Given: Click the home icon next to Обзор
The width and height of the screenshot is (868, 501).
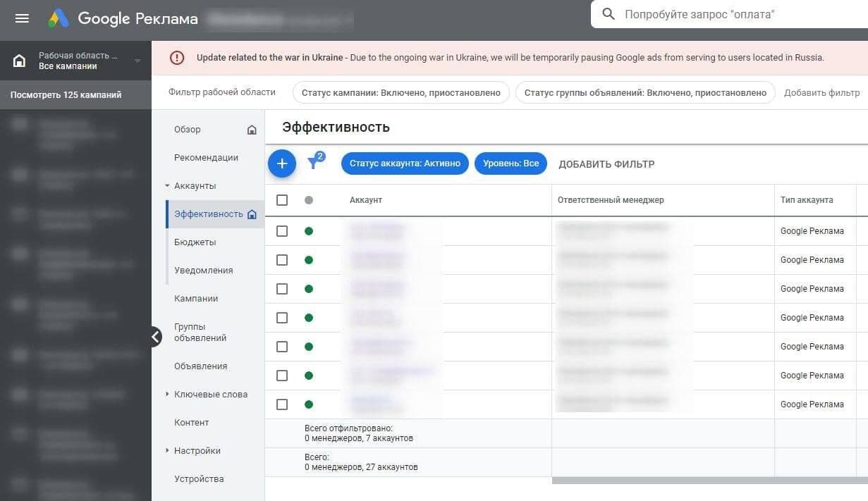Looking at the screenshot, I should [x=251, y=130].
